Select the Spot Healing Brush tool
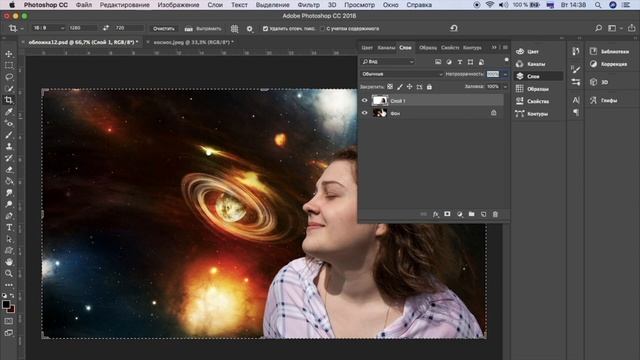 tap(9, 123)
